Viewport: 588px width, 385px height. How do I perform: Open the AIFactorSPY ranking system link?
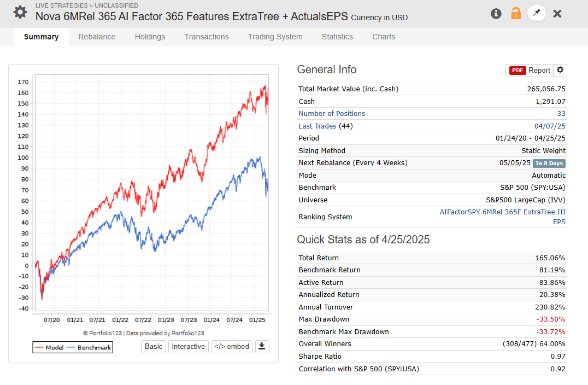503,217
